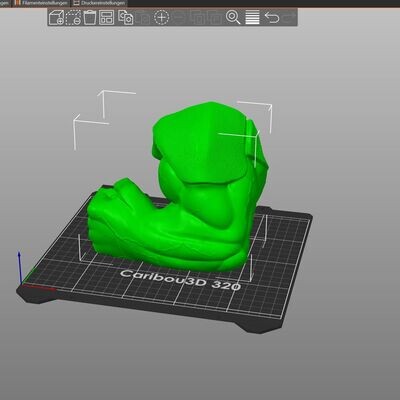
Task: Click the blue Z axis arrow
Action: point(20,267)
